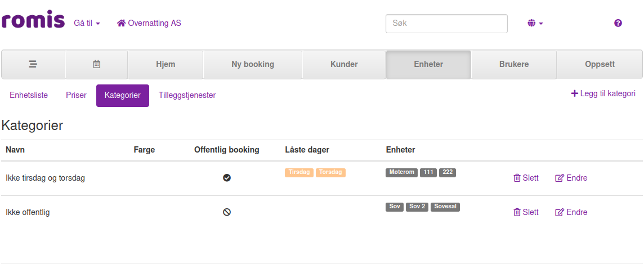Delete the Ikke tirsdag og torsdag category
The height and width of the screenshot is (273, 644).
pos(526,178)
